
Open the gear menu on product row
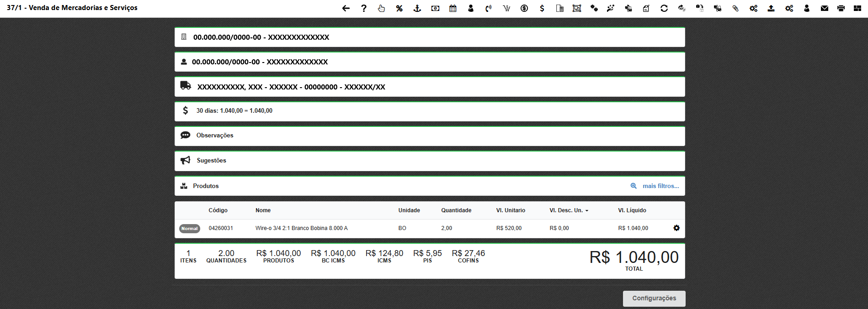[676, 228]
